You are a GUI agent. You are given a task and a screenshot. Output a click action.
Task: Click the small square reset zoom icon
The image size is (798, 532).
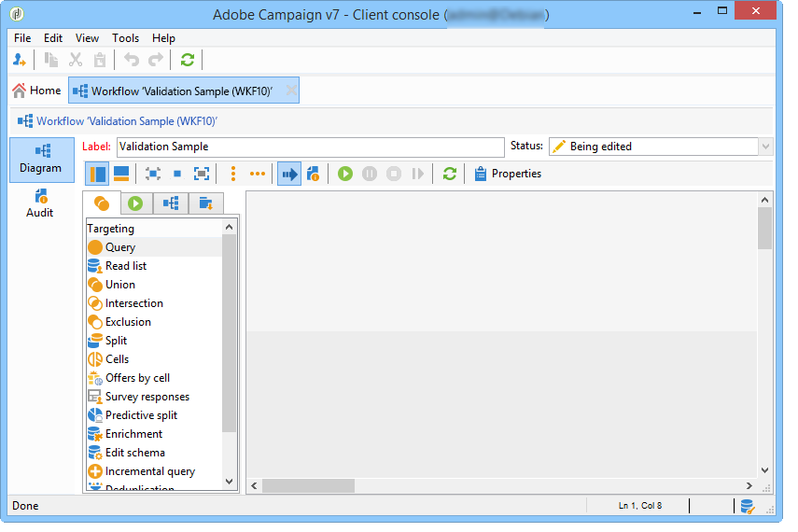[177, 175]
